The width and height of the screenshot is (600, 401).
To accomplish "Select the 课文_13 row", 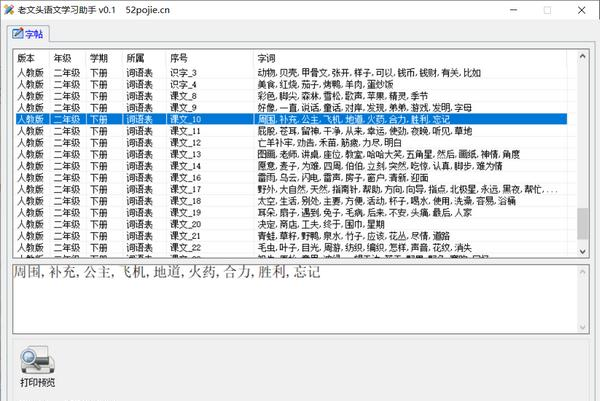I will (x=291, y=154).
